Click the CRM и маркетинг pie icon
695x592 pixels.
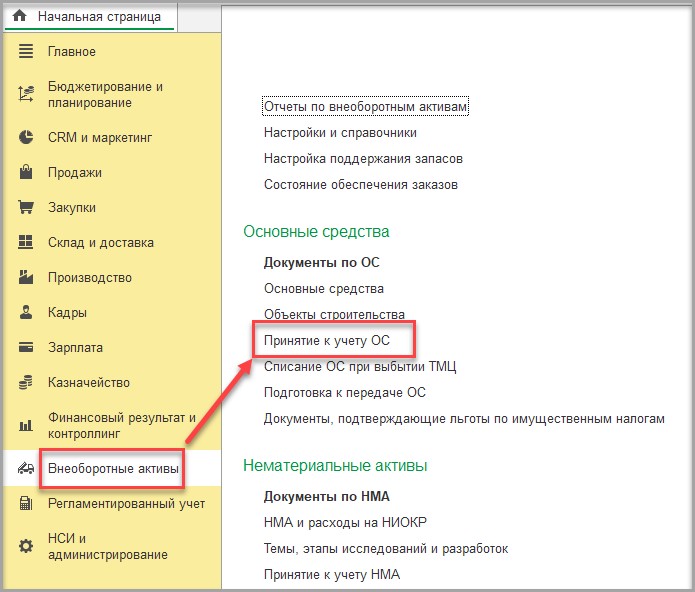pyautogui.click(x=26, y=137)
